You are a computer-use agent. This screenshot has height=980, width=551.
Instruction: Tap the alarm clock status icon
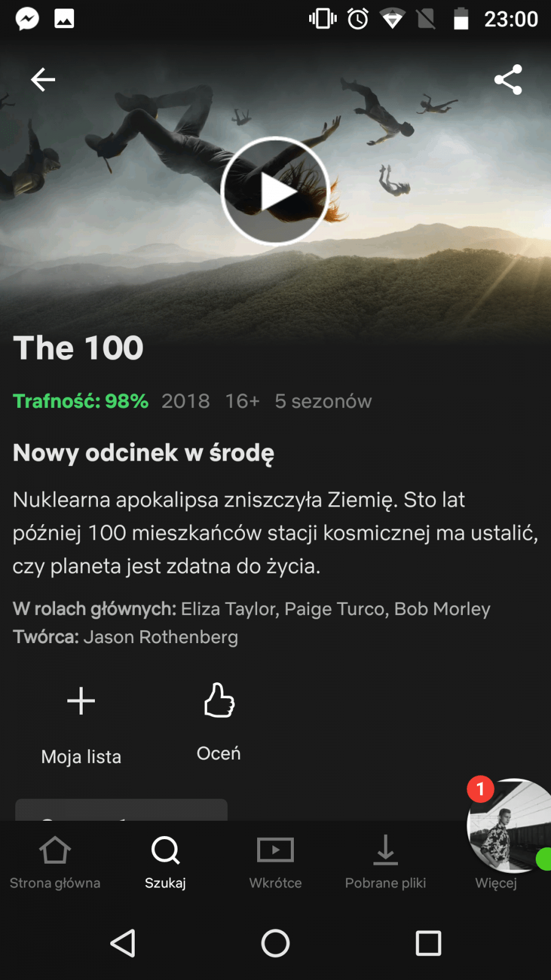(x=358, y=19)
